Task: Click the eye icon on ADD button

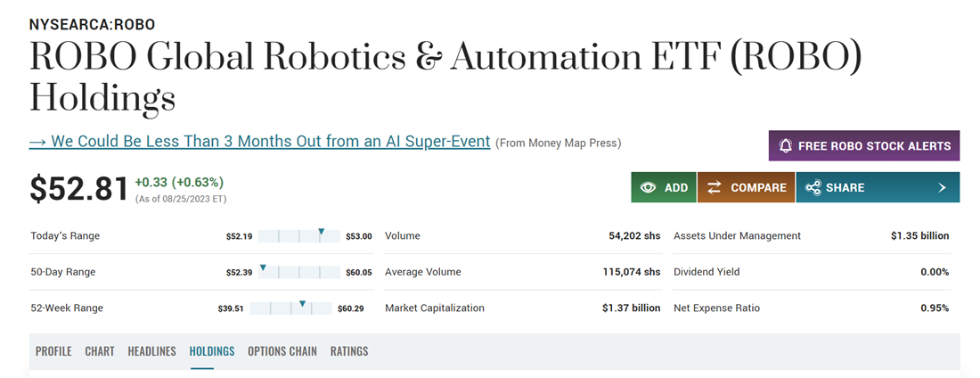Action: pos(649,187)
